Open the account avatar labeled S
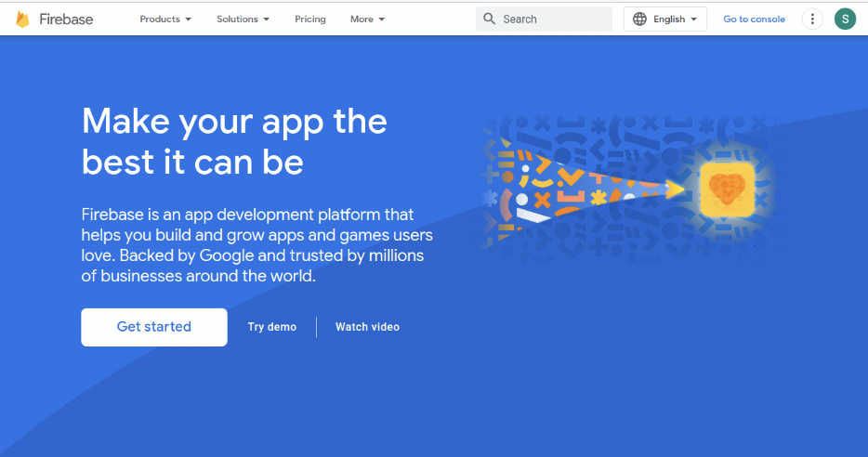868x457 pixels. coord(845,19)
